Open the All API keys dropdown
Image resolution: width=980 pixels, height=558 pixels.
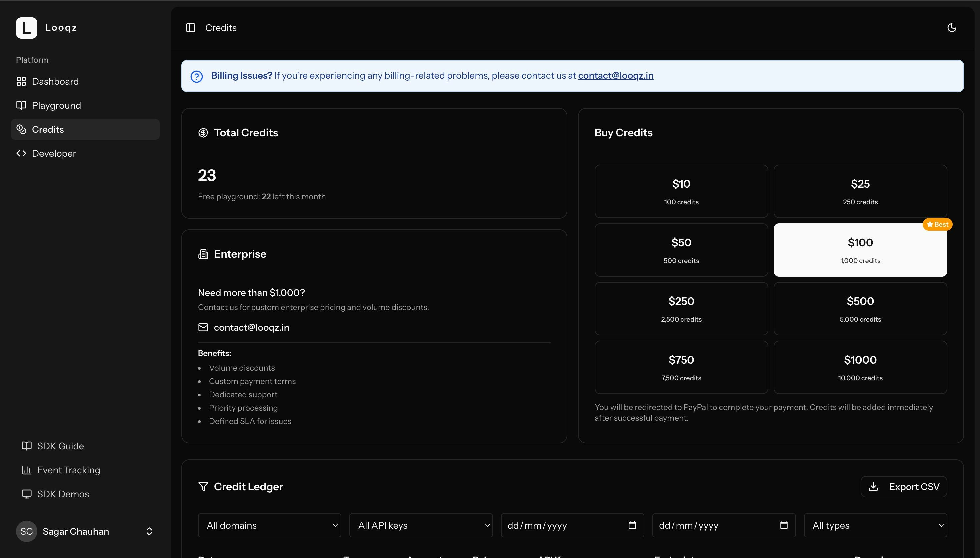(x=421, y=525)
